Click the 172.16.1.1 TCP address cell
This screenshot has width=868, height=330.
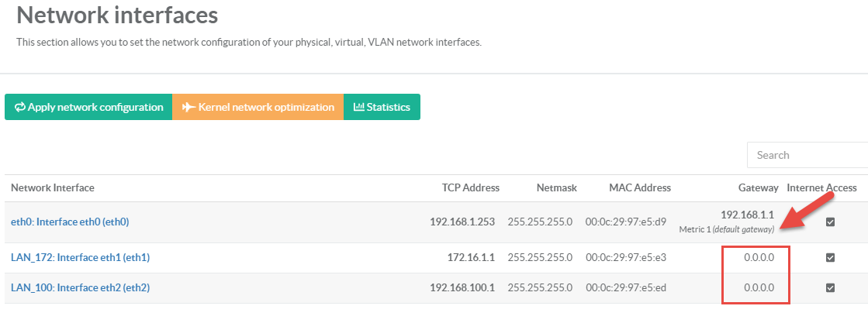point(473,257)
